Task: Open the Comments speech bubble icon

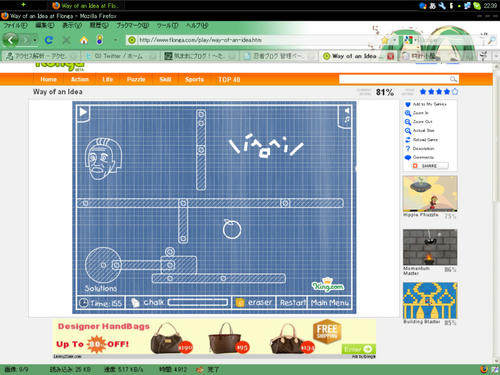Action: [408, 157]
